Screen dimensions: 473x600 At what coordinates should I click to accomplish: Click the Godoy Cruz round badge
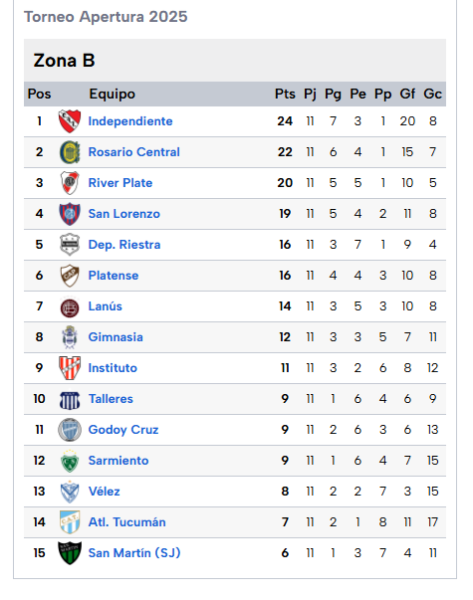(x=70, y=430)
